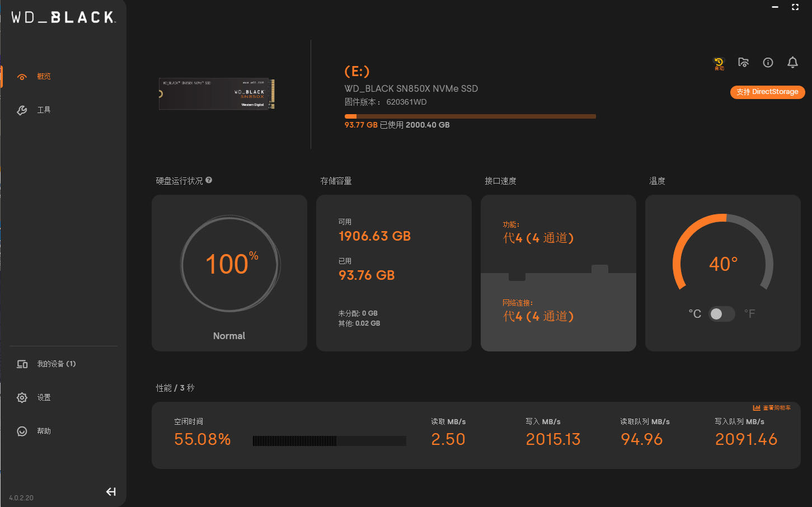Open 我的设备 (1) device list
This screenshot has height=507, width=812.
point(56,364)
